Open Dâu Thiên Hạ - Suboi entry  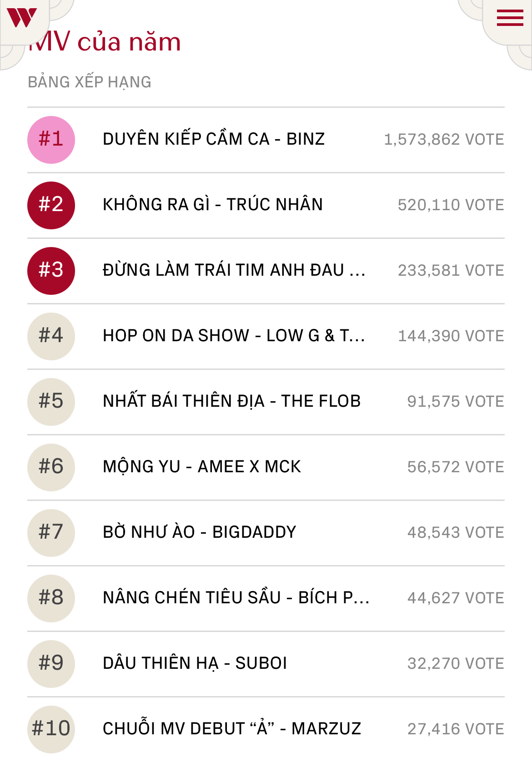[x=195, y=663]
